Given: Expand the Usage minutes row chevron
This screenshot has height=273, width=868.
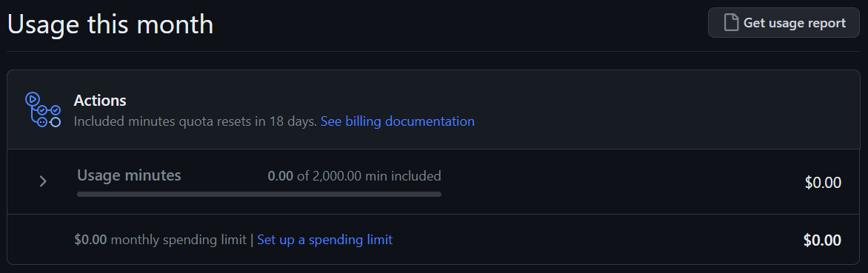Looking at the screenshot, I should (43, 181).
